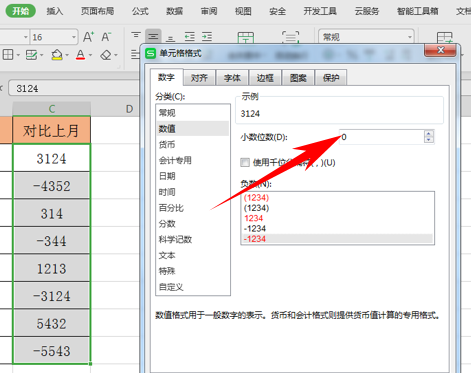
Task: Select 货币 in the category list
Action: (x=193, y=145)
